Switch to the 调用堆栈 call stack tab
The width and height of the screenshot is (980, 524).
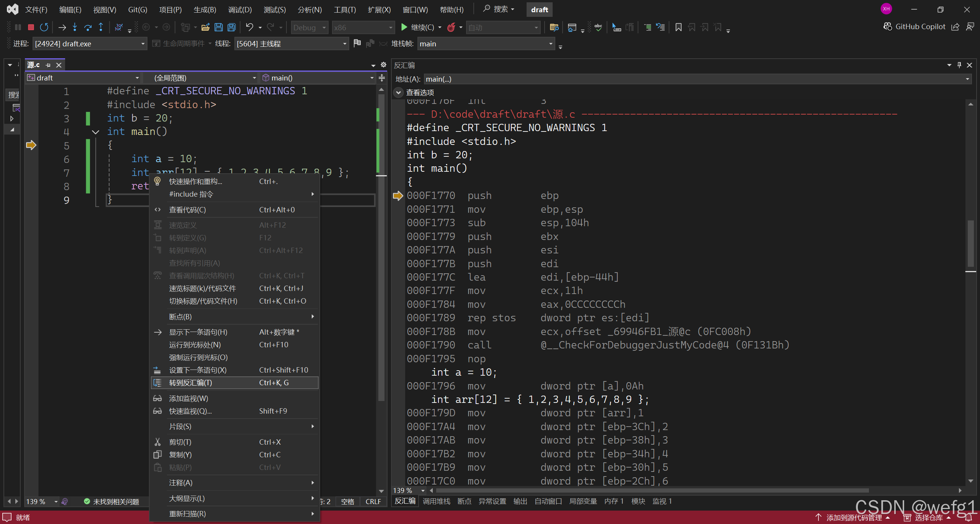[436, 501]
